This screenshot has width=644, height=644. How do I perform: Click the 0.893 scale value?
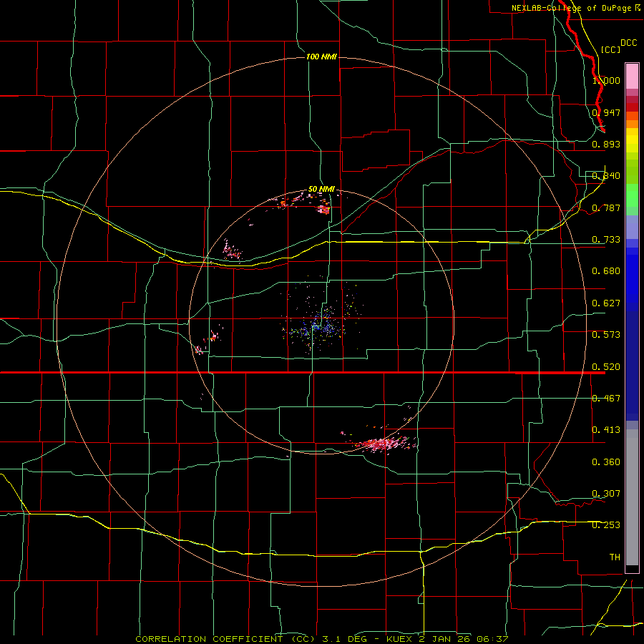[606, 144]
